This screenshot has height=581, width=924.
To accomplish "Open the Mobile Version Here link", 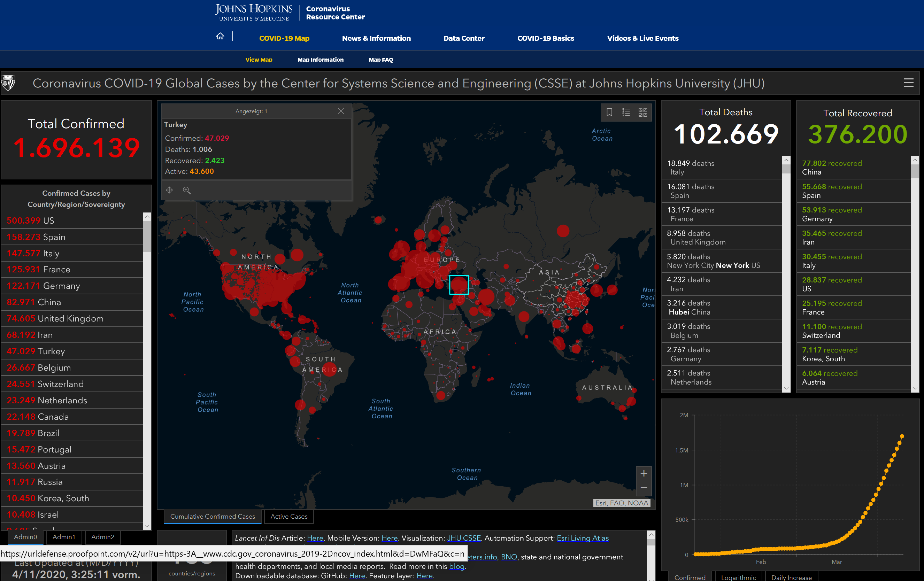I will pos(390,538).
